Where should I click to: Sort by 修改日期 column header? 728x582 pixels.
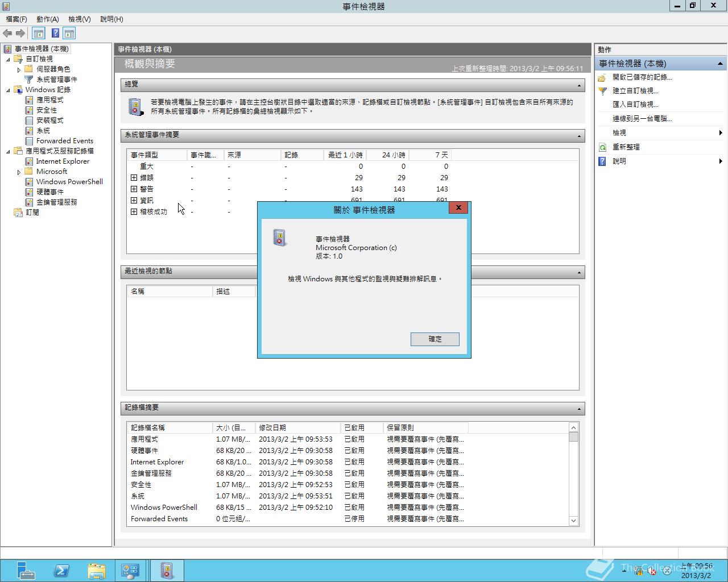pos(298,428)
